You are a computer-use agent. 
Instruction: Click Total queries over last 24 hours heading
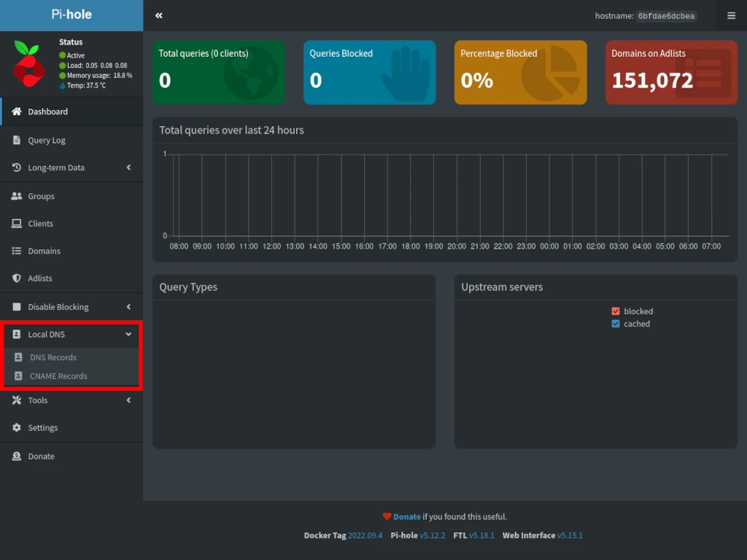click(231, 130)
